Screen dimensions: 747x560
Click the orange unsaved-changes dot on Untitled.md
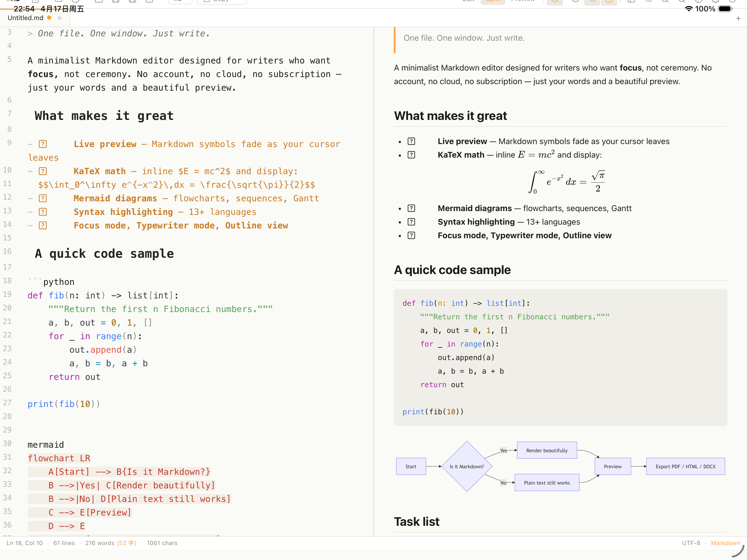49,18
